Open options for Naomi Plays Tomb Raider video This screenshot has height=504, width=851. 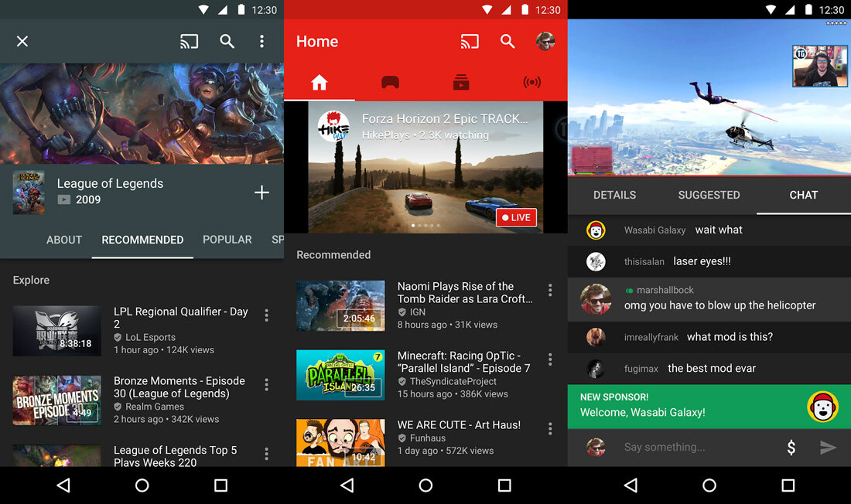click(x=550, y=290)
